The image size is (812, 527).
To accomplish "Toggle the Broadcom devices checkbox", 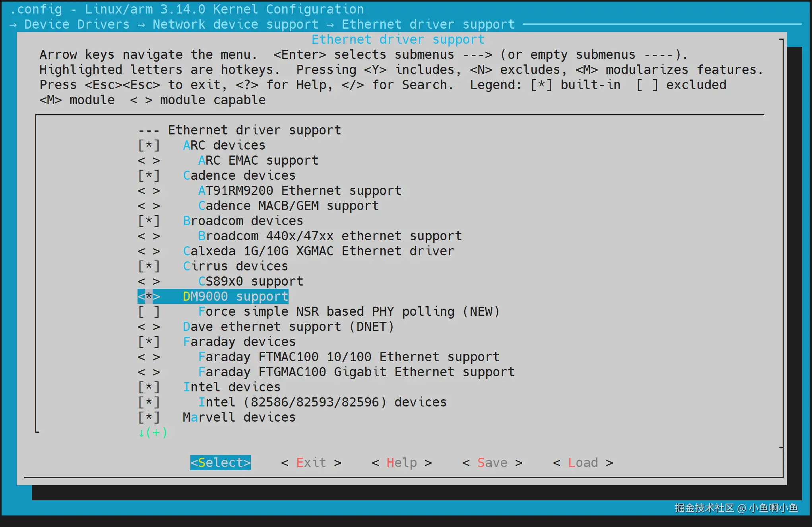I will click(149, 221).
